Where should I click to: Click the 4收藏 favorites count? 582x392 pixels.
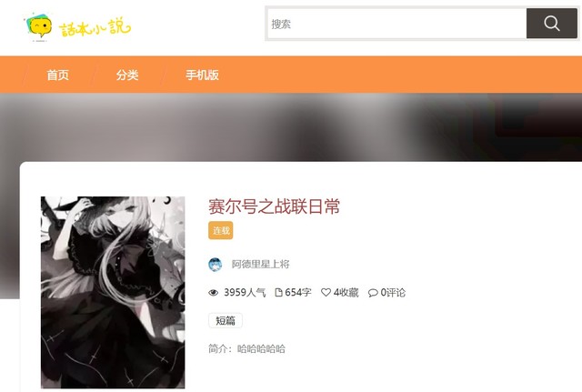[x=346, y=293]
